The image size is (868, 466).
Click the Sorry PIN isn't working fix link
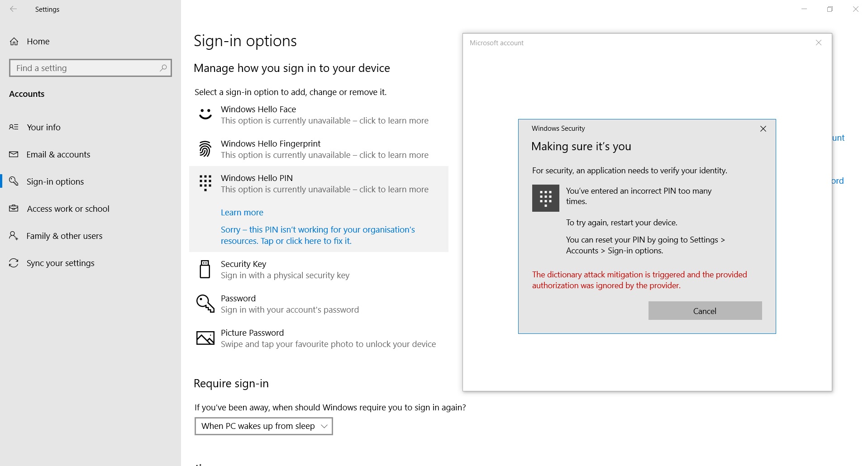click(x=318, y=235)
